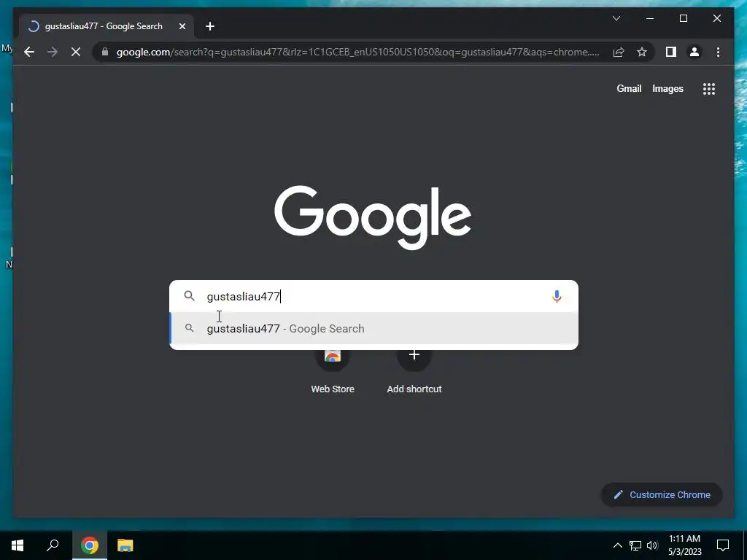Open File Explorer from the taskbar
The width and height of the screenshot is (747, 560).
pyautogui.click(x=125, y=545)
